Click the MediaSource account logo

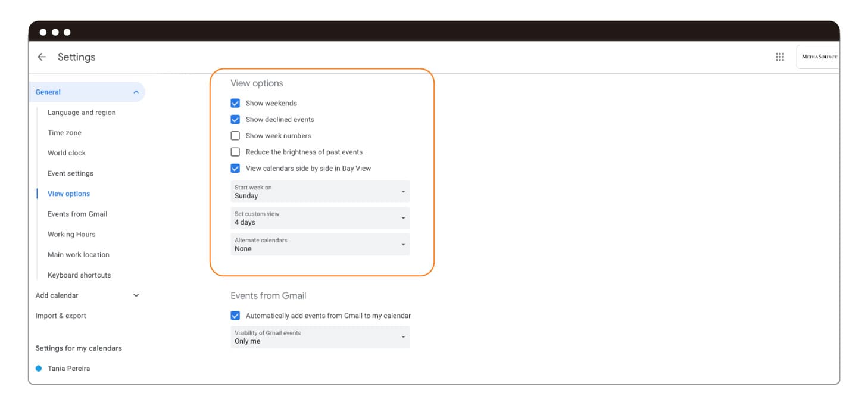coord(819,57)
